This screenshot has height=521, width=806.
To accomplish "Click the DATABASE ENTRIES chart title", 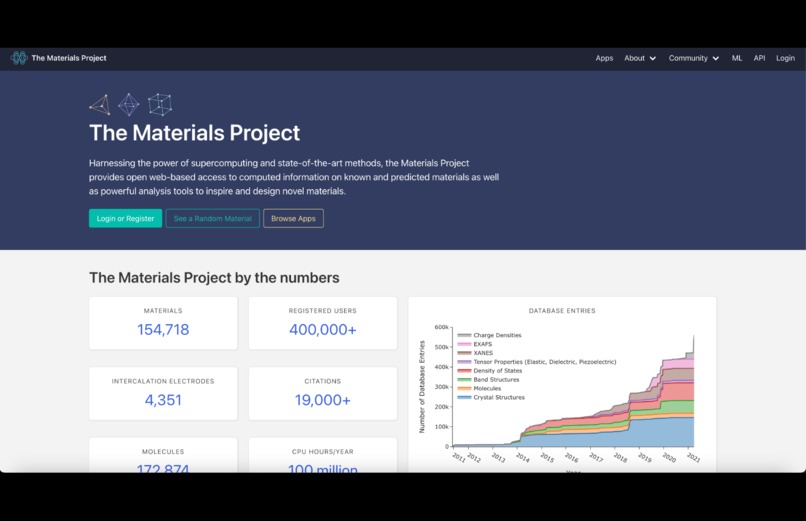I will click(562, 311).
